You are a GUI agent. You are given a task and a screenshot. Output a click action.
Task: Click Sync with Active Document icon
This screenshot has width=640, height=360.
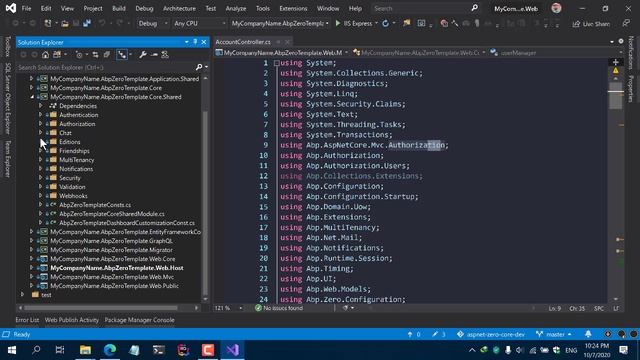95,55
